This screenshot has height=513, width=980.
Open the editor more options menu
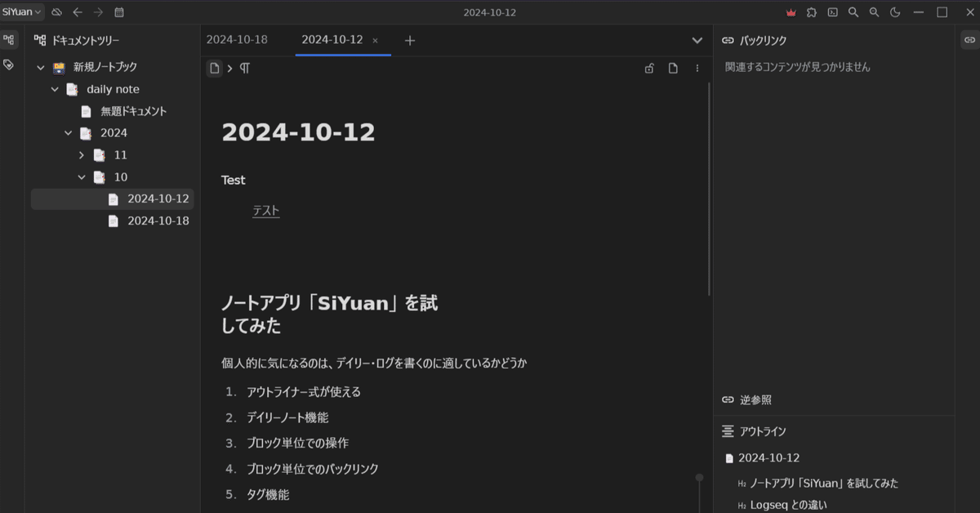tap(697, 69)
